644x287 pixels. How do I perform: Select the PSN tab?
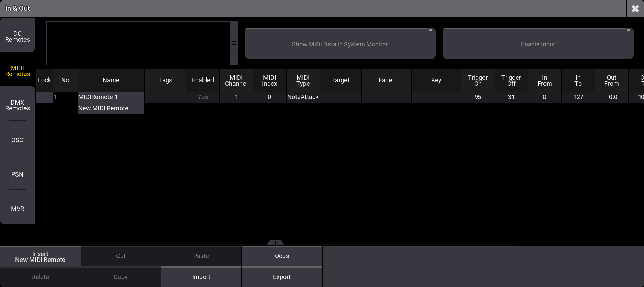coord(18,174)
